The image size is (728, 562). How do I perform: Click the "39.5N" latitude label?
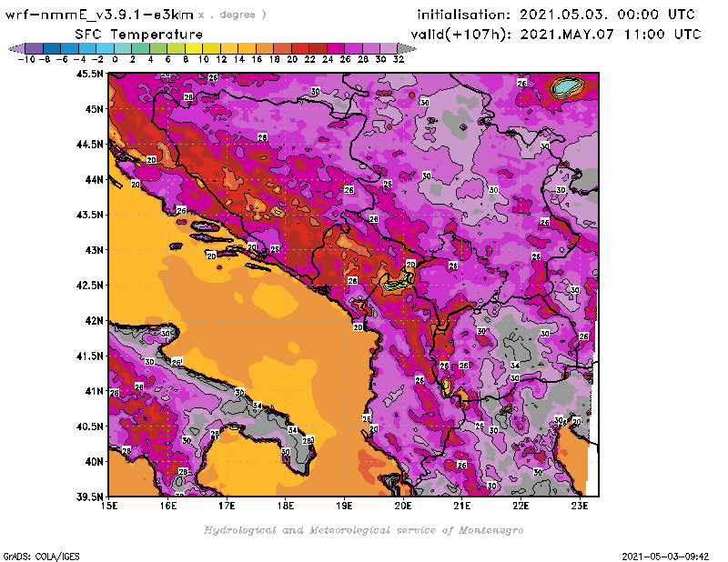(x=89, y=497)
